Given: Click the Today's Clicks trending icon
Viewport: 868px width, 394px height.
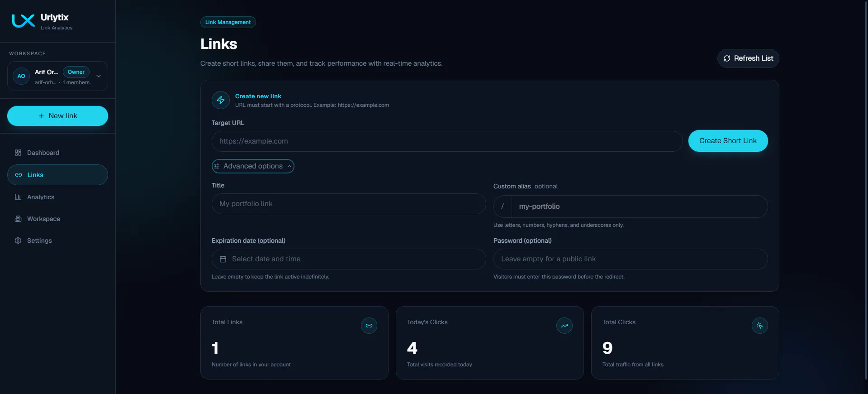Looking at the screenshot, I should point(564,326).
